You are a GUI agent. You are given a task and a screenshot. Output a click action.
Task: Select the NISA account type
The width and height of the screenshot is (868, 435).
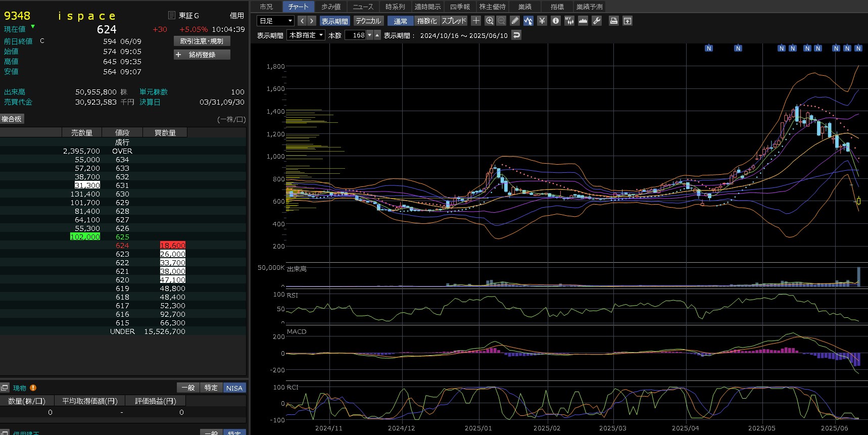(x=234, y=388)
